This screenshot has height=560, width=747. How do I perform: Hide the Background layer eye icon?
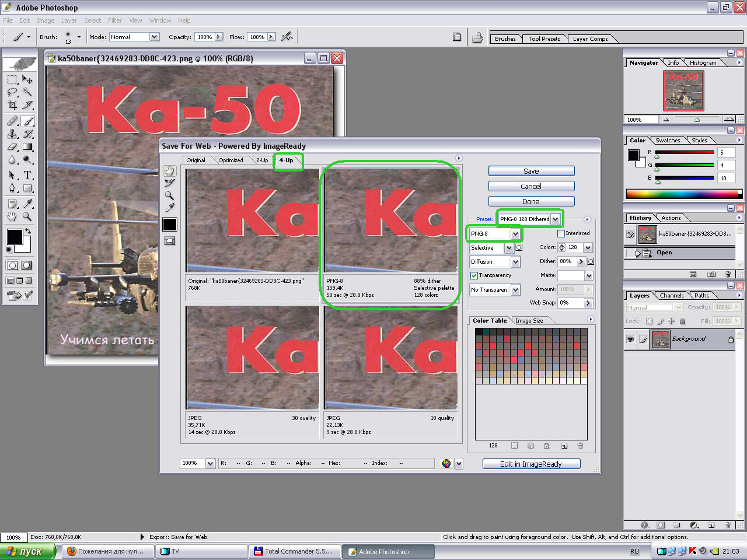click(x=630, y=339)
